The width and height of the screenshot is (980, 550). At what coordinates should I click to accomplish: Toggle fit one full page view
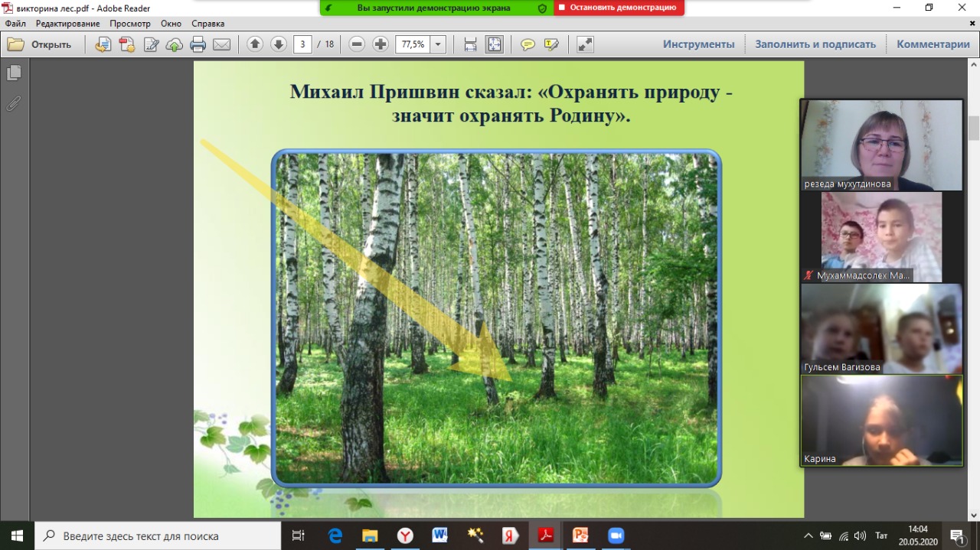click(x=495, y=44)
